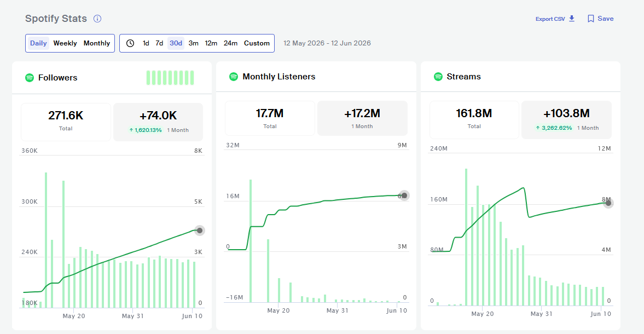The image size is (644, 334).
Task: Select the Daily granularity option
Action: tap(38, 43)
